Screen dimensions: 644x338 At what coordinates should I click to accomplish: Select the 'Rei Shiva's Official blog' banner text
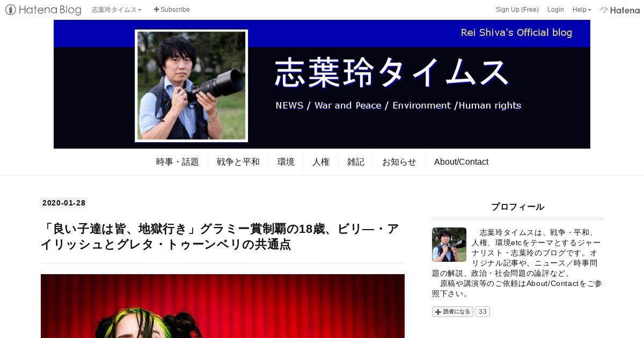pos(516,33)
